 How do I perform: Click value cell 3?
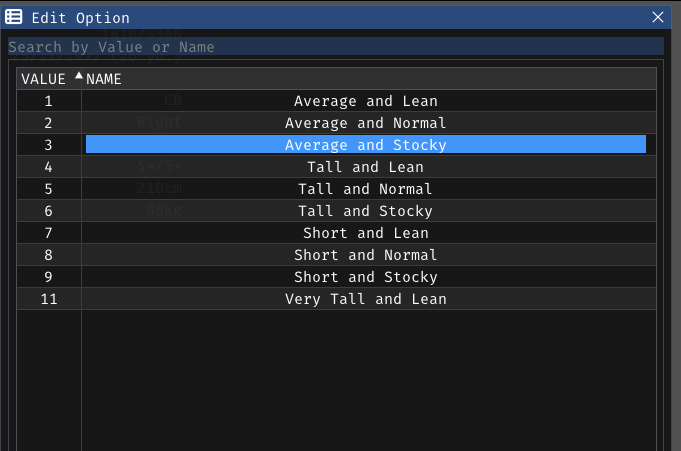click(49, 145)
